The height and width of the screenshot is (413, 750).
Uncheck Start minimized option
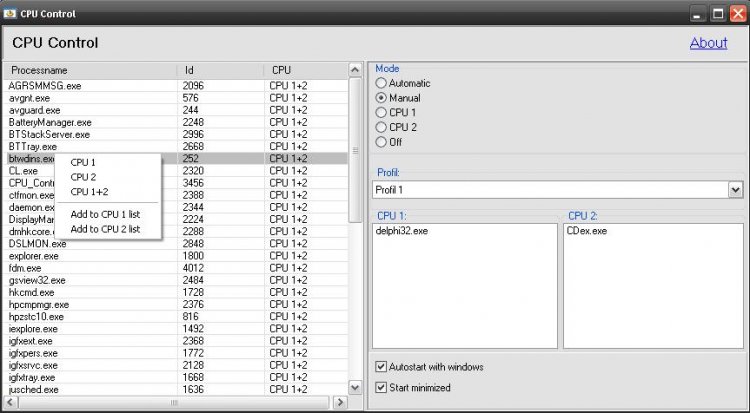coord(381,387)
